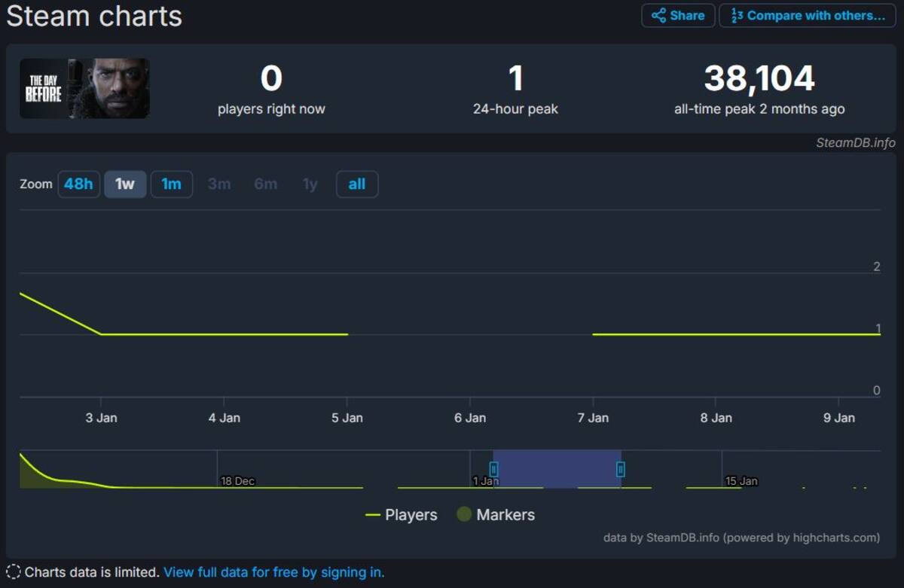Click the data by SteamDB.info highcharts credit
904x588 pixels.
tap(741, 538)
